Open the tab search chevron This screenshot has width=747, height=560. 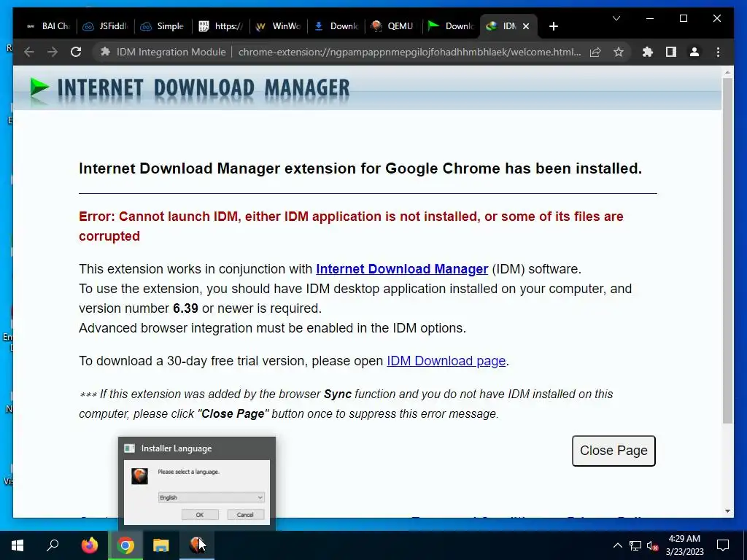click(616, 18)
